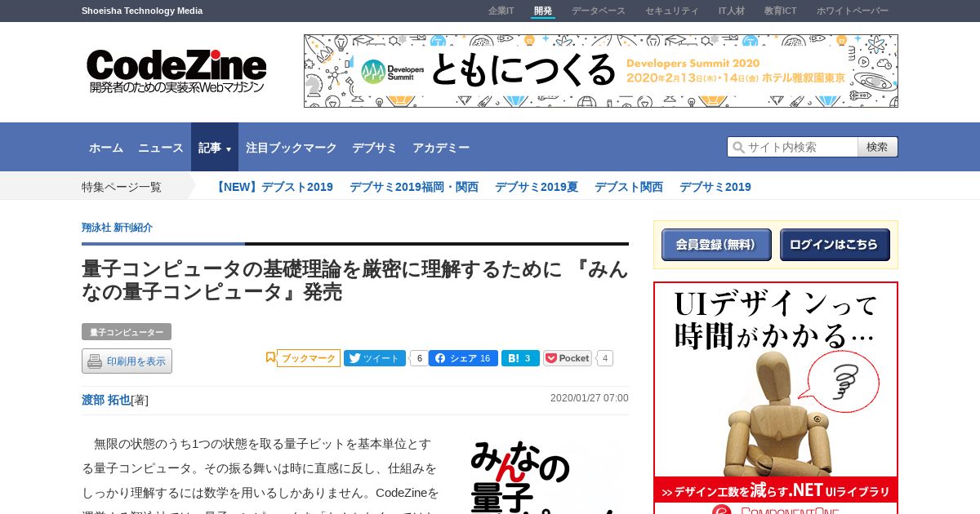Screen dimensions: 980x514
Task: Open the デブスト関西 link
Action: point(629,187)
